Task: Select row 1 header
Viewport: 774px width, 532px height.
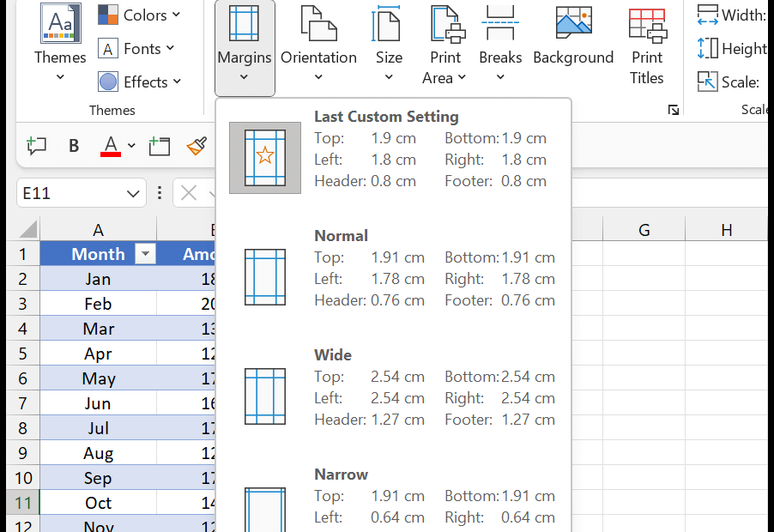Action: (22, 254)
